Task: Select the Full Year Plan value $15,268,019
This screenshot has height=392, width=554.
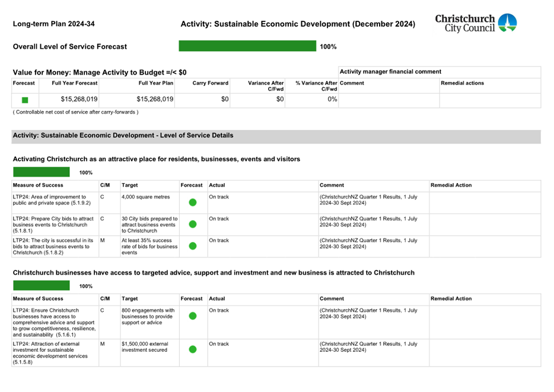Action: [x=155, y=100]
